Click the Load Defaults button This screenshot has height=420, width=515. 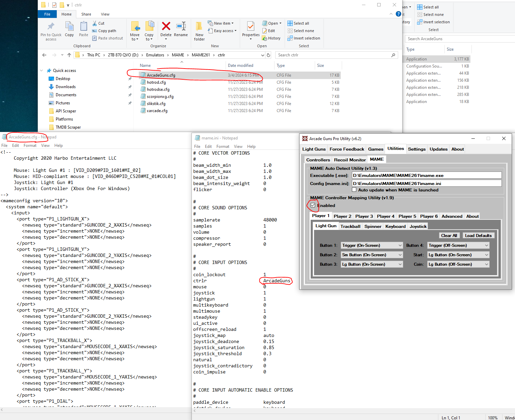[478, 236]
